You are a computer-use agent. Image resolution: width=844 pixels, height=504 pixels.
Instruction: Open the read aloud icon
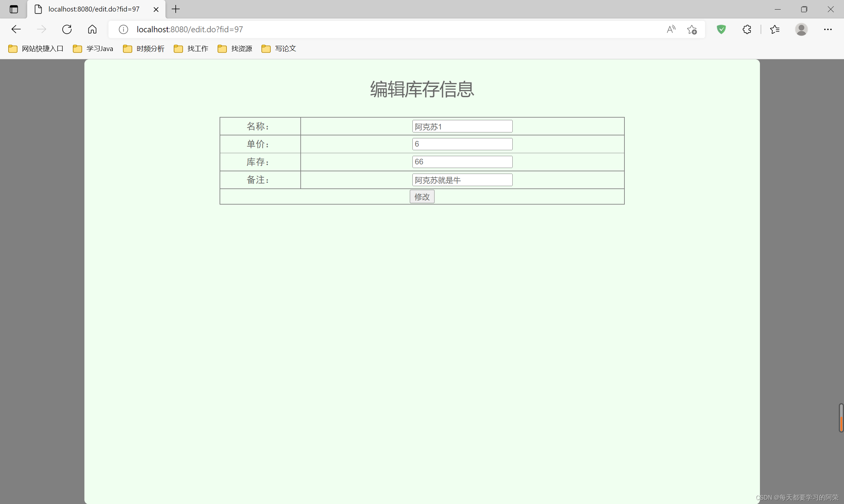[671, 29]
